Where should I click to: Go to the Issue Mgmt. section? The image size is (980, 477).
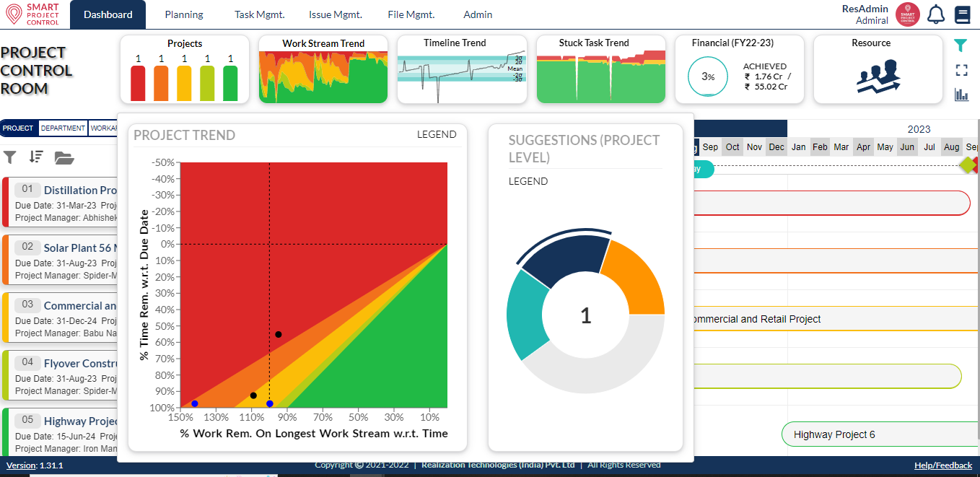pos(335,14)
